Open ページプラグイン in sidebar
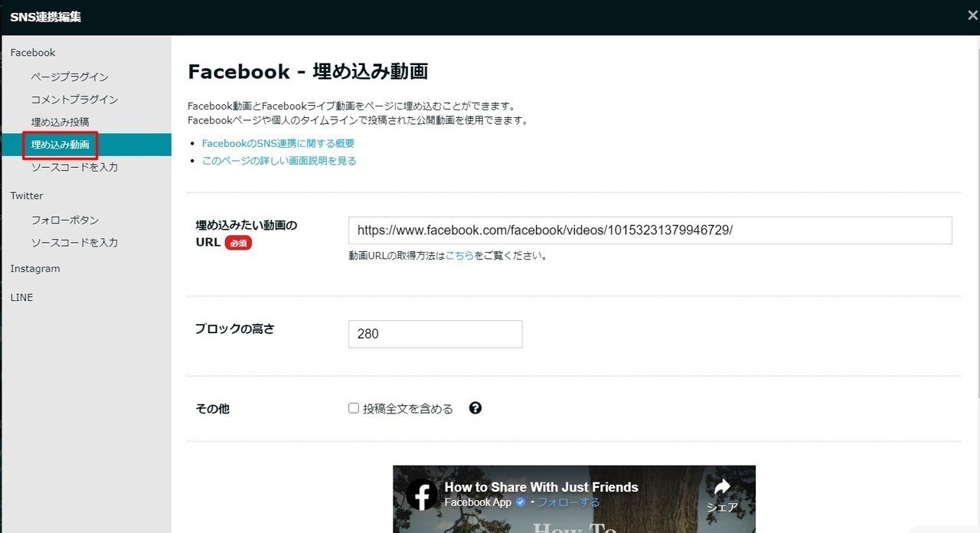Image resolution: width=980 pixels, height=533 pixels. (x=70, y=77)
